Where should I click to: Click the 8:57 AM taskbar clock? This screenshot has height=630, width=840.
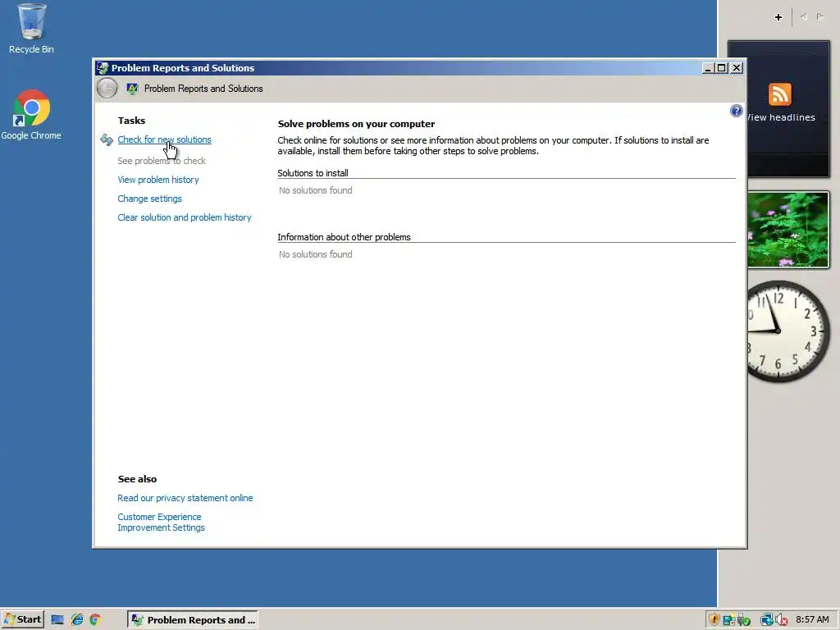click(x=812, y=620)
